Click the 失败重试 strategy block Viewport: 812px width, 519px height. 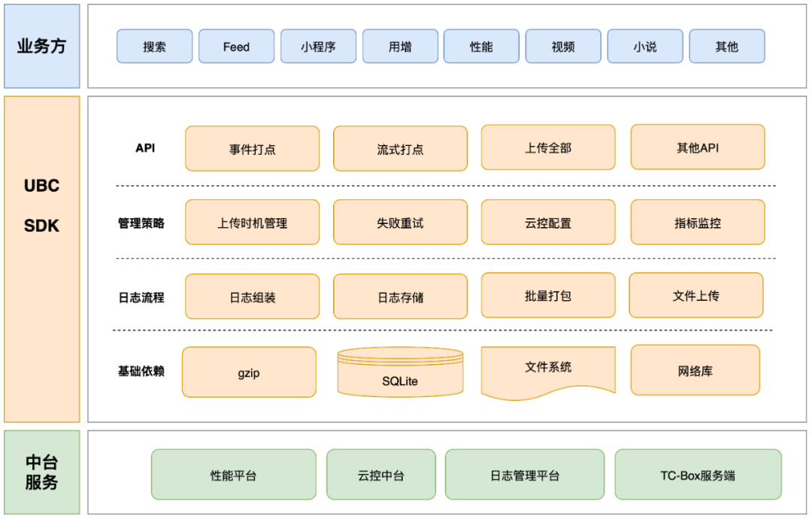400,222
